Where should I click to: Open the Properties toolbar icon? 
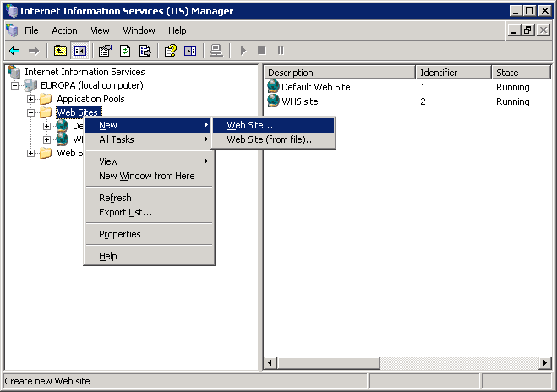tap(106, 51)
